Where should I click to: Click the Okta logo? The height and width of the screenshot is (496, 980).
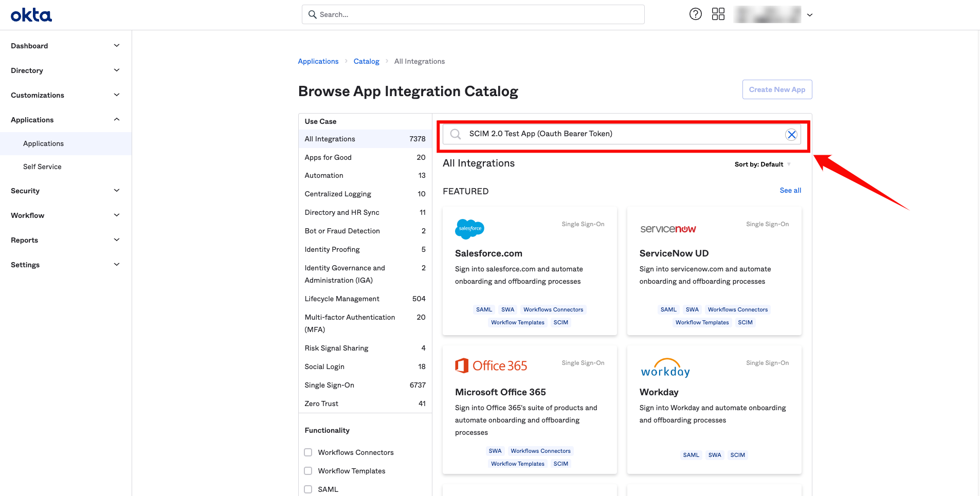tap(31, 15)
